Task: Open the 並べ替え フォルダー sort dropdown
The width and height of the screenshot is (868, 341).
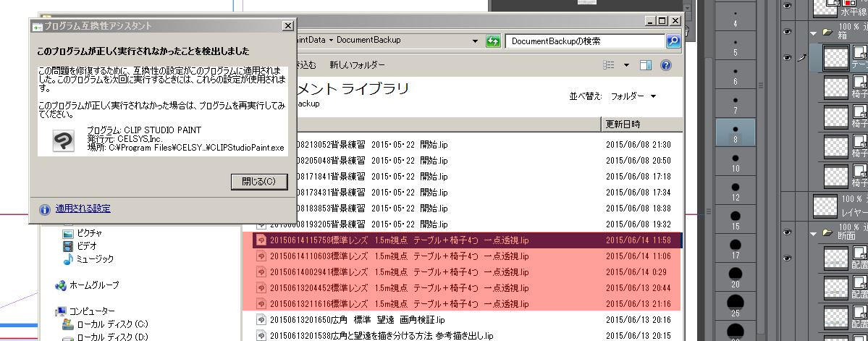Action: tap(633, 96)
